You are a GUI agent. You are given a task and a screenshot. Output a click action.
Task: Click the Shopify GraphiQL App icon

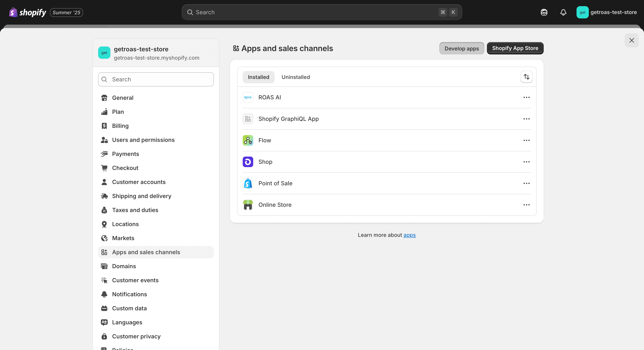[248, 119]
